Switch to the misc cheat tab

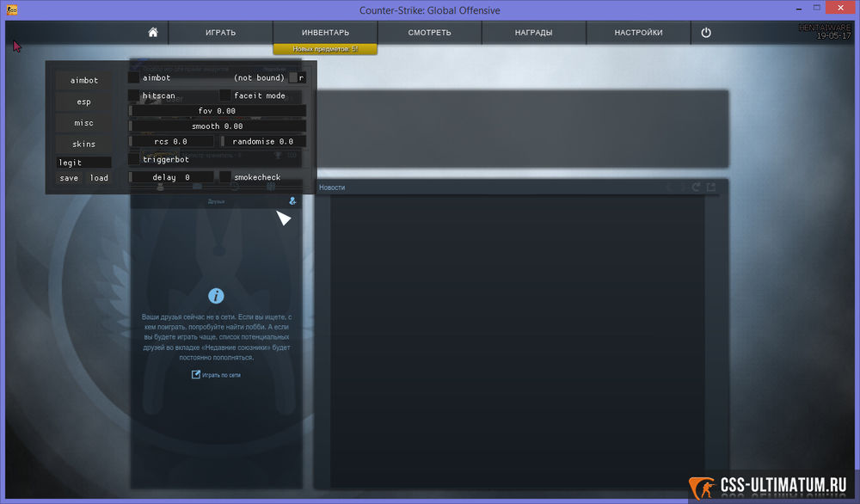[84, 123]
